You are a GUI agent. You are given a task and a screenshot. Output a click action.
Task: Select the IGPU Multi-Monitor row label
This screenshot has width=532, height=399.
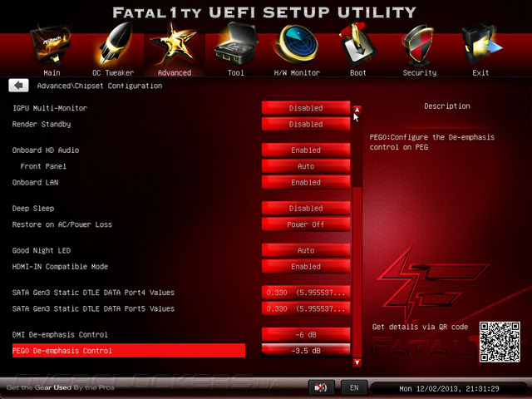pos(50,108)
